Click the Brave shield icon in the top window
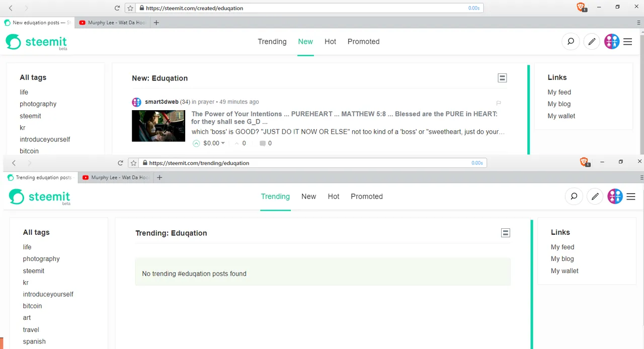This screenshot has height=349, width=644. 581,7
